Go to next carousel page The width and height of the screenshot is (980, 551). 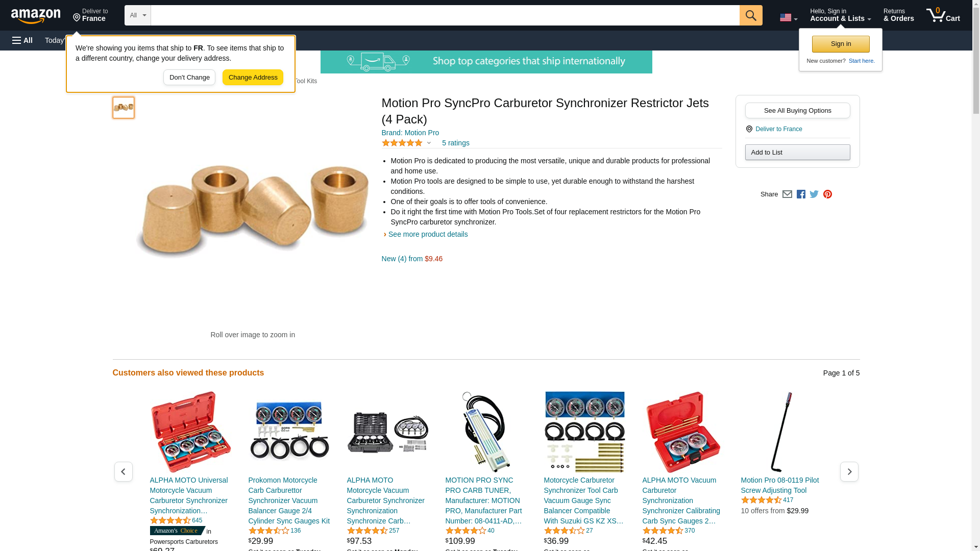(849, 472)
